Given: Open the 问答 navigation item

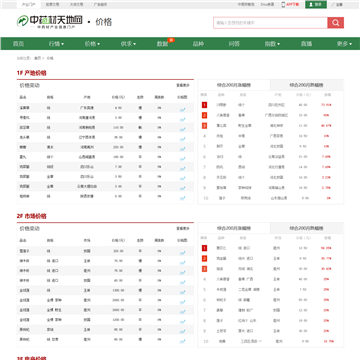Looking at the screenshot, I should (234, 44).
